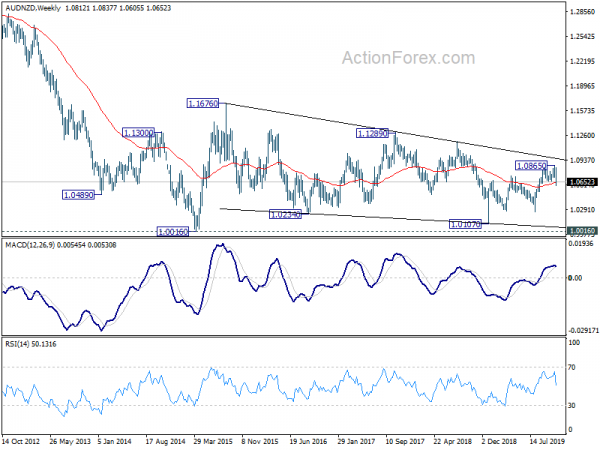The image size is (600, 450).
Task: Click the RSI 70 level label
Action: [572, 367]
